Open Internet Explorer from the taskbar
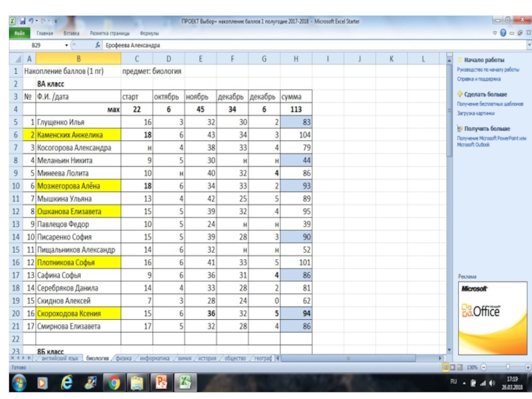The image size is (532, 399). [x=66, y=382]
